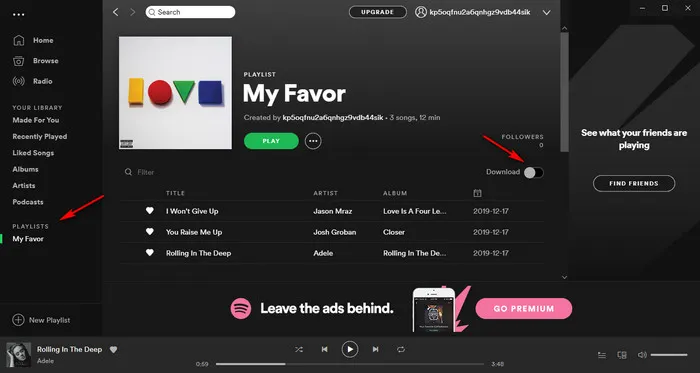The width and height of the screenshot is (700, 373).
Task: Mute with the volume speaker icon
Action: point(642,355)
